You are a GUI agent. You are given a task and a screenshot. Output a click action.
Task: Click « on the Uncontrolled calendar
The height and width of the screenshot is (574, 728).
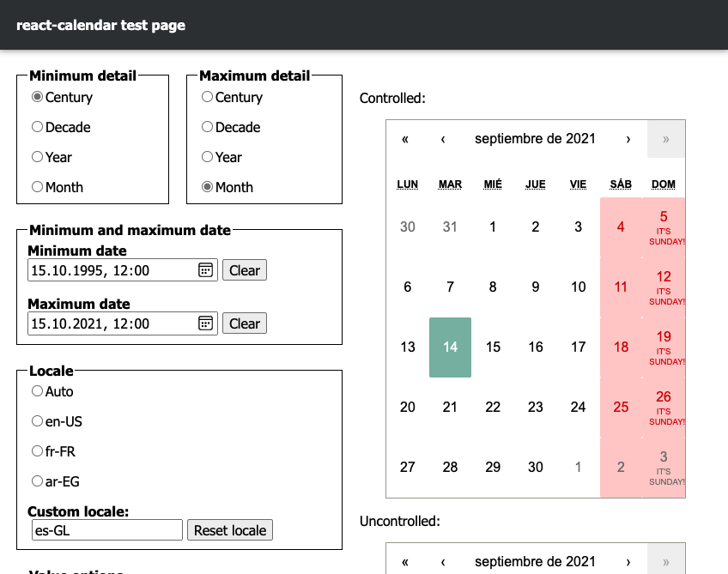[404, 562]
